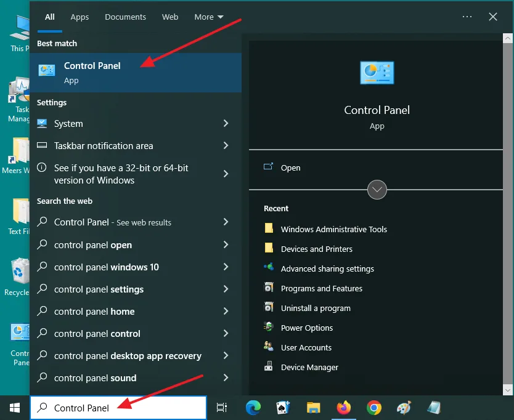
Task: Launch Paint from the taskbar
Action: coord(404,408)
